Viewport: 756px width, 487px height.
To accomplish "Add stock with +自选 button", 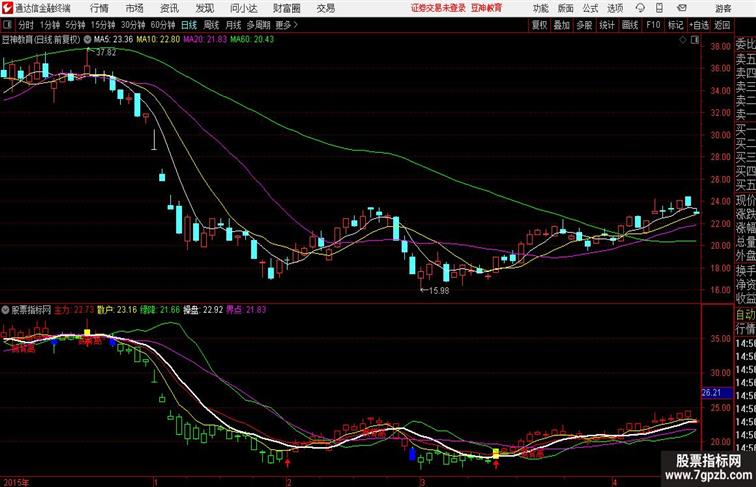I will (699, 25).
